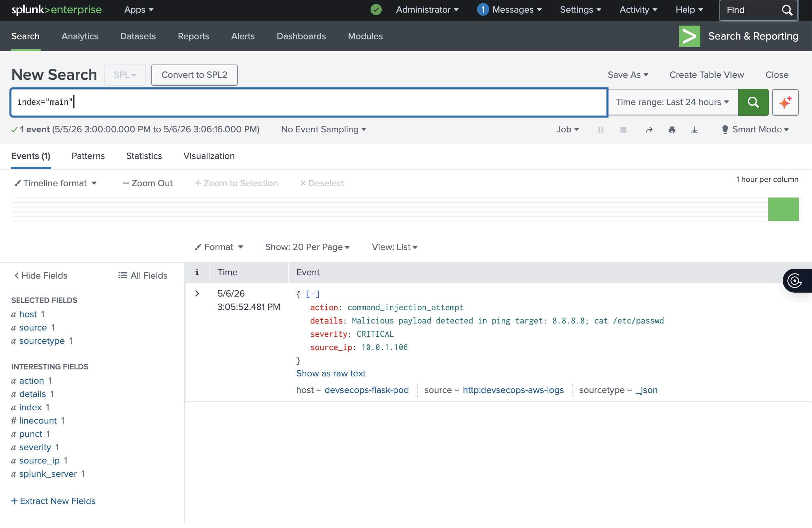Image resolution: width=812 pixels, height=528 pixels.
Task: Open the Settings menu
Action: tap(581, 10)
